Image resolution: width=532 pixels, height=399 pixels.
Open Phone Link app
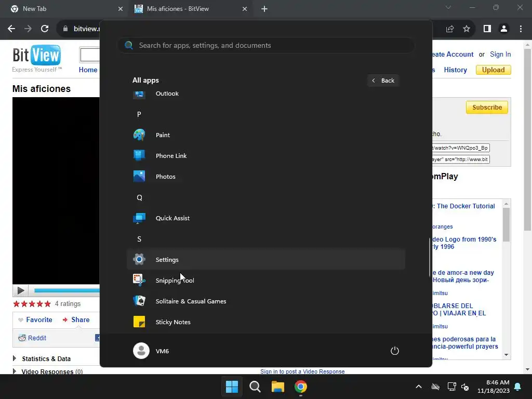[x=265, y=156]
